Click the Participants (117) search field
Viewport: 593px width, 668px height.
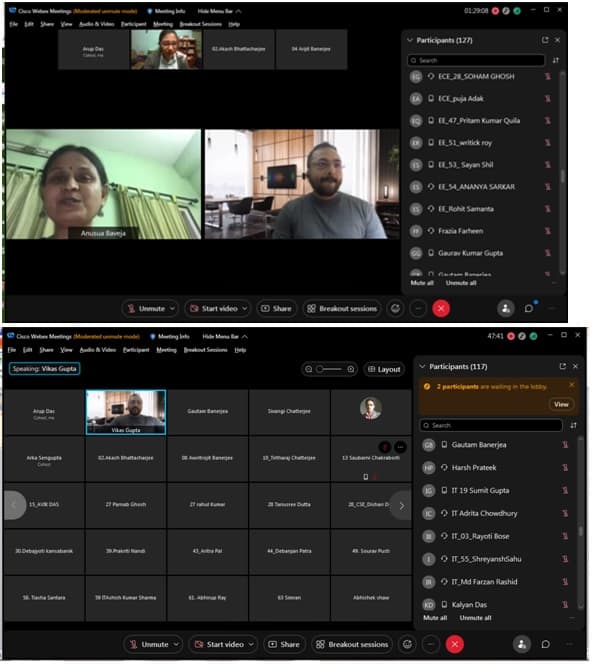tap(491, 425)
